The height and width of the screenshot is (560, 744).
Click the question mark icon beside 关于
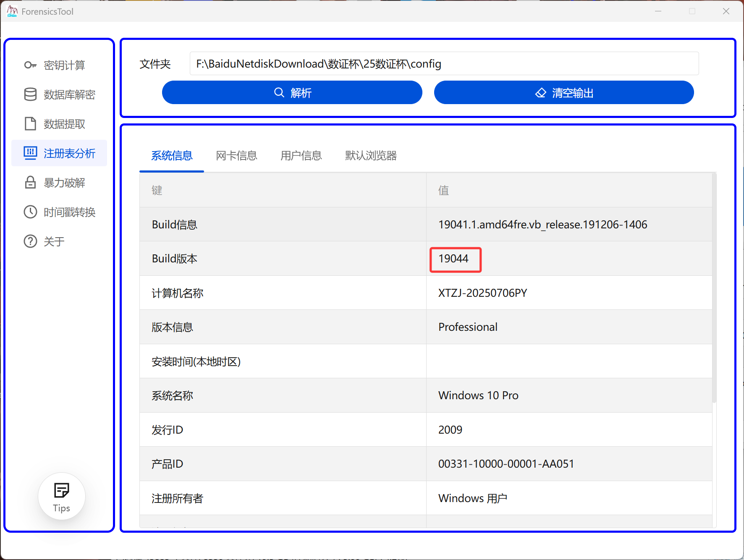[30, 241]
